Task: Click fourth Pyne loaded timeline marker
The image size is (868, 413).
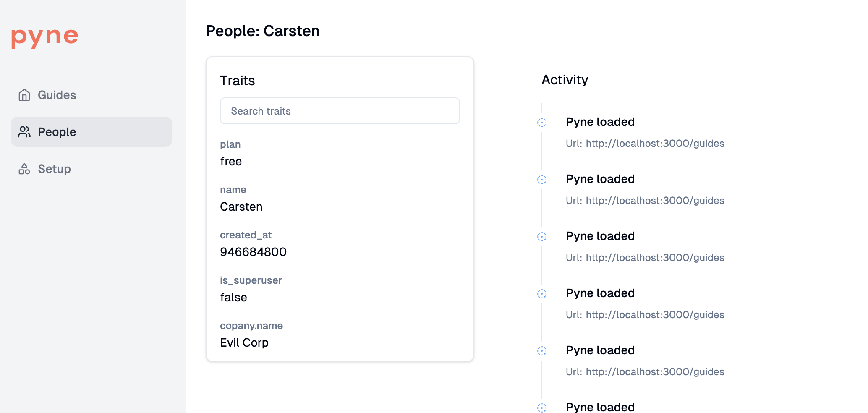Action: click(x=542, y=294)
